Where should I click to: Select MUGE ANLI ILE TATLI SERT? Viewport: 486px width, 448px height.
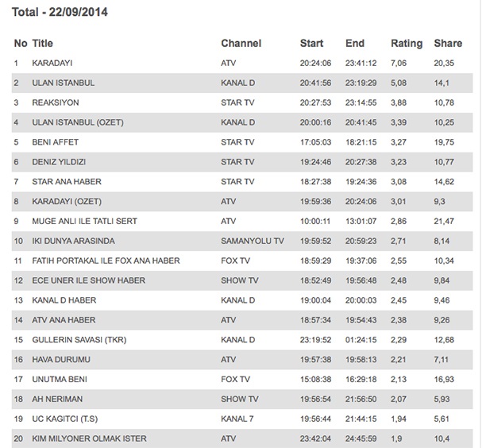click(x=84, y=221)
